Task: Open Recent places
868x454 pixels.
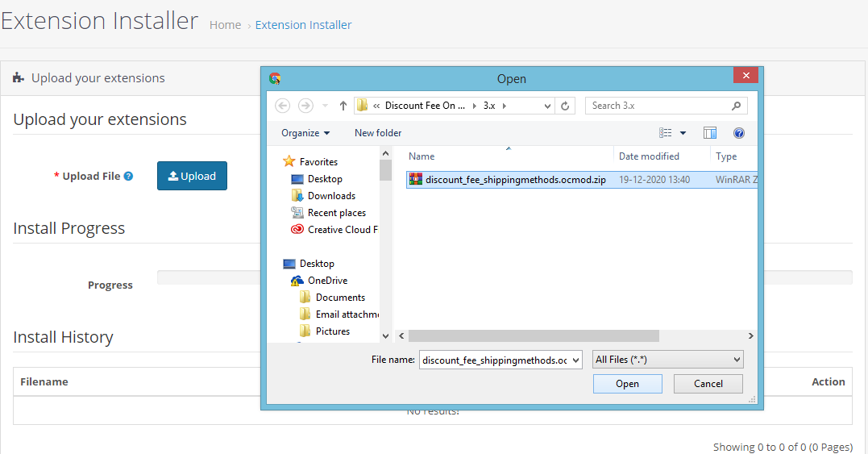Action: tap(337, 213)
